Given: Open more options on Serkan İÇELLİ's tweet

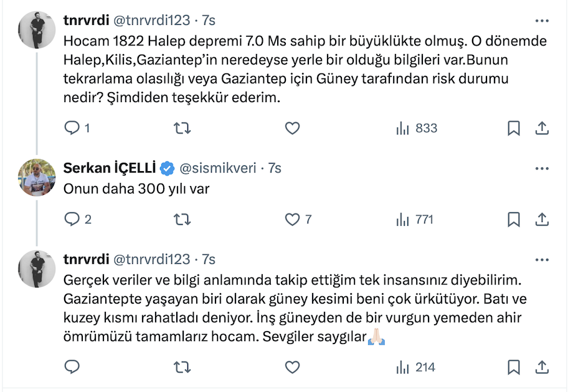Looking at the screenshot, I should 542,169.
